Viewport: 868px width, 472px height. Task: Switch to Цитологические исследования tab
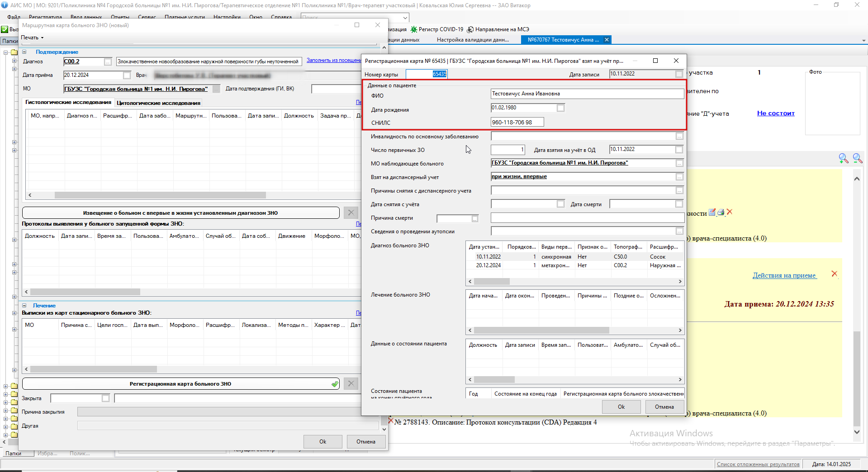pyautogui.click(x=158, y=103)
